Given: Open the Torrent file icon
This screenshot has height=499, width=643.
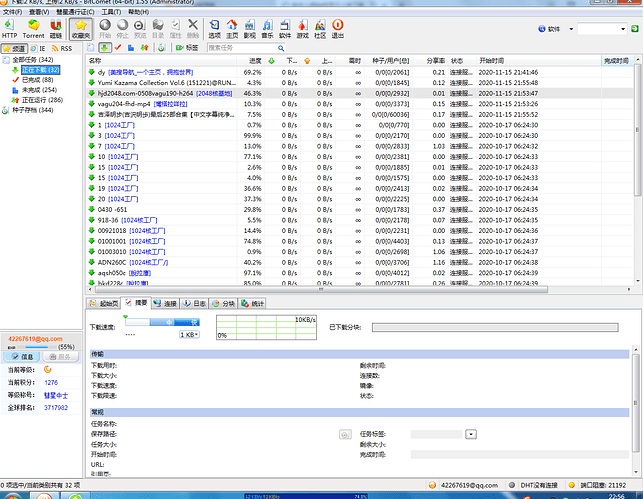Looking at the screenshot, I should 33,29.
